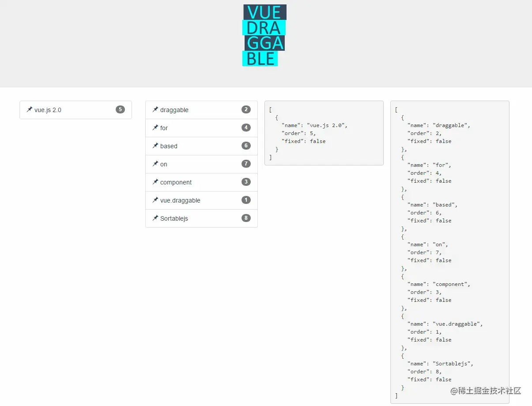The height and width of the screenshot is (406, 532).
Task: Click the badge 2 on draggable row
Action: tap(246, 109)
